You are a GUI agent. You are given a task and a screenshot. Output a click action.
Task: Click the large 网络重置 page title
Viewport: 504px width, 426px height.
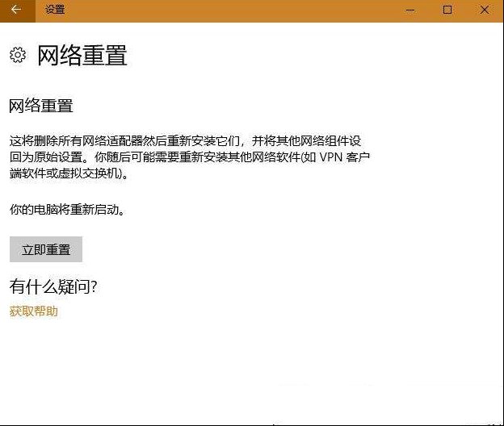(82, 55)
